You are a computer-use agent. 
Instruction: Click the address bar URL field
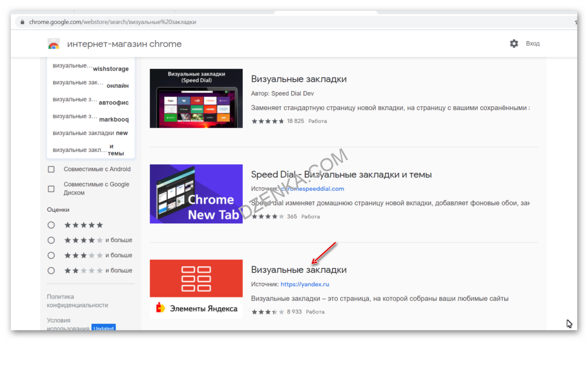coord(230,22)
